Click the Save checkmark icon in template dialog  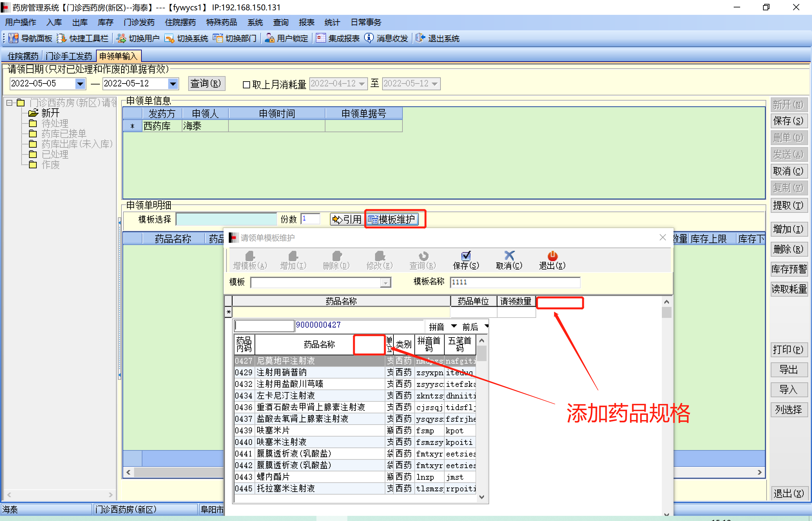(x=466, y=255)
